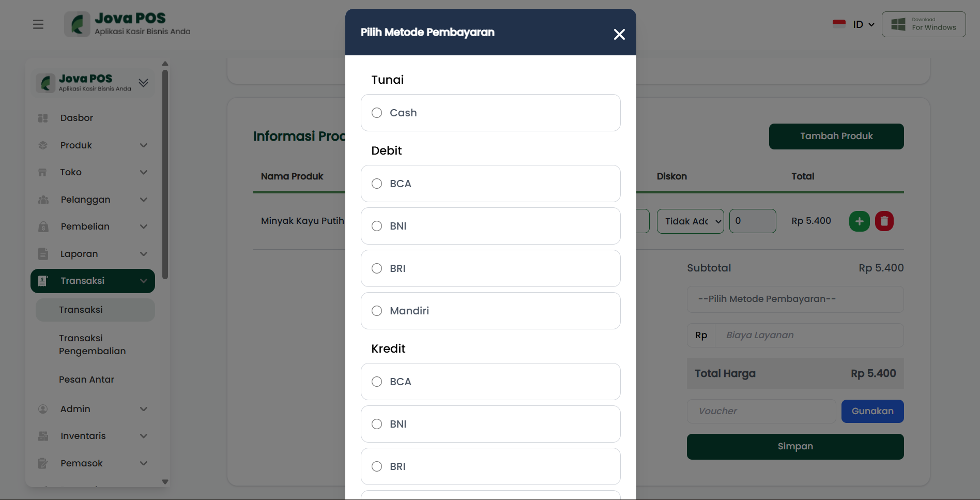This screenshot has height=500, width=980.
Task: Open the Tidak Ada discount dropdown
Action: [x=690, y=221]
